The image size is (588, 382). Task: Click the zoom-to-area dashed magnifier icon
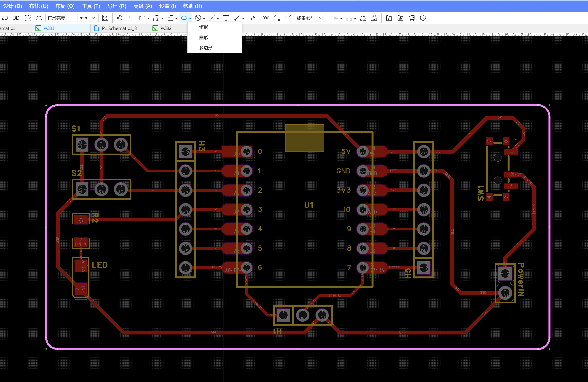point(28,18)
